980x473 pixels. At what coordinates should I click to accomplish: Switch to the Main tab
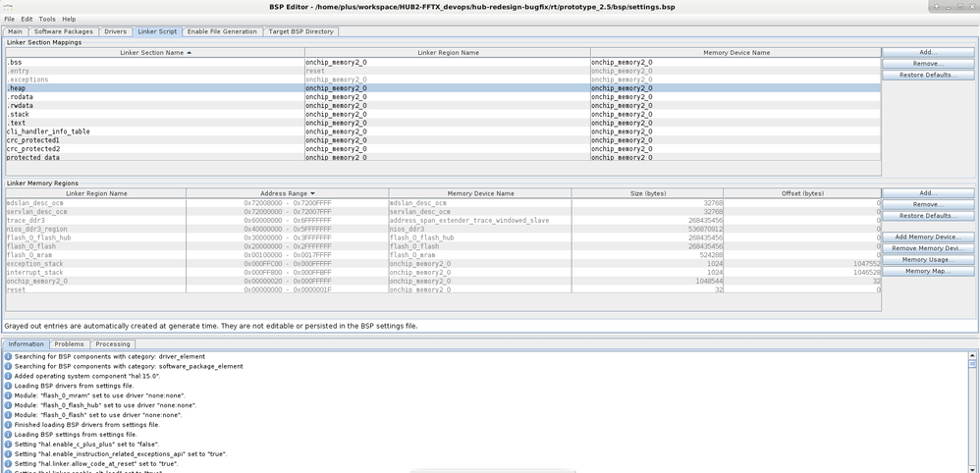click(16, 31)
